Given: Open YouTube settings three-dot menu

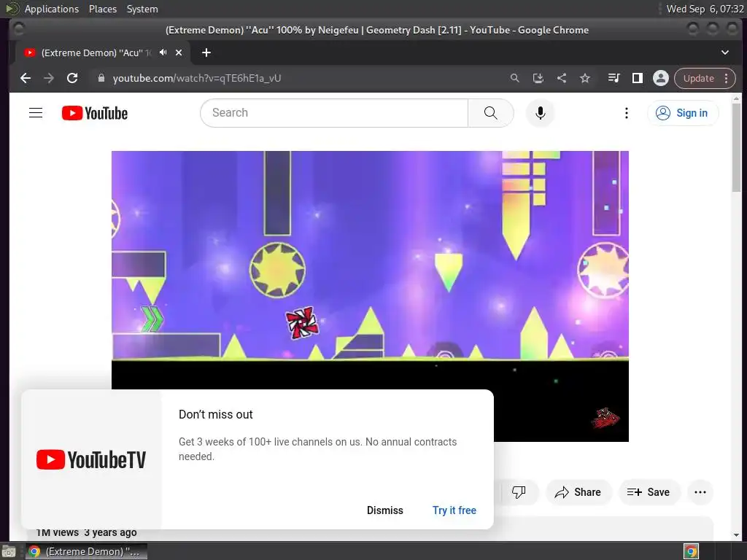Looking at the screenshot, I should click(x=627, y=113).
